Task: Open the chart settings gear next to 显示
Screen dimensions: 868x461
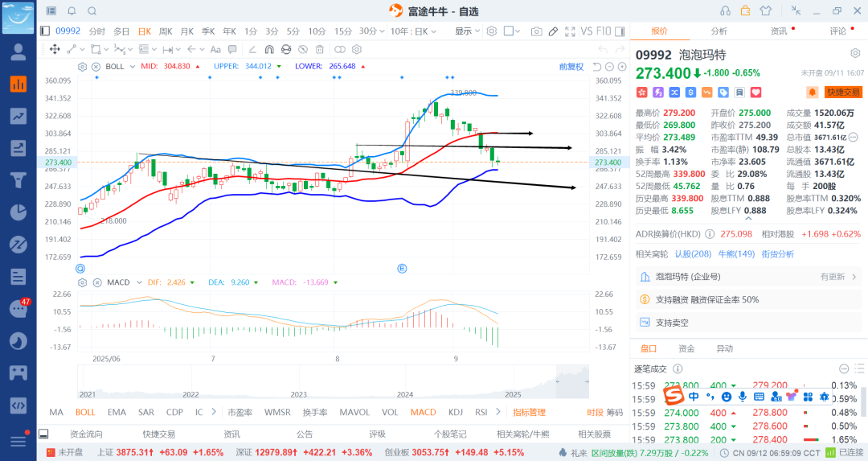Action: coord(492,31)
